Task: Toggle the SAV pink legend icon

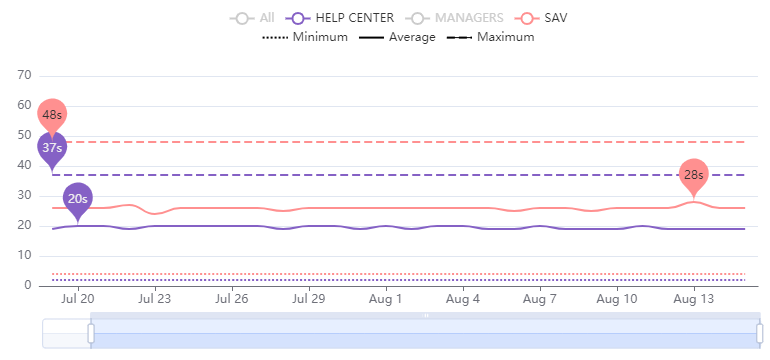Action: (527, 19)
